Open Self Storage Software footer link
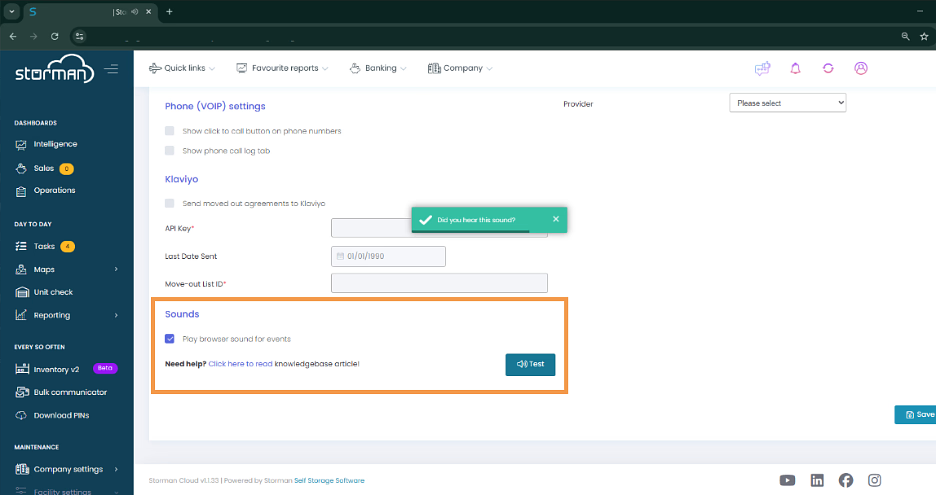This screenshot has height=495, width=936. [x=329, y=481]
